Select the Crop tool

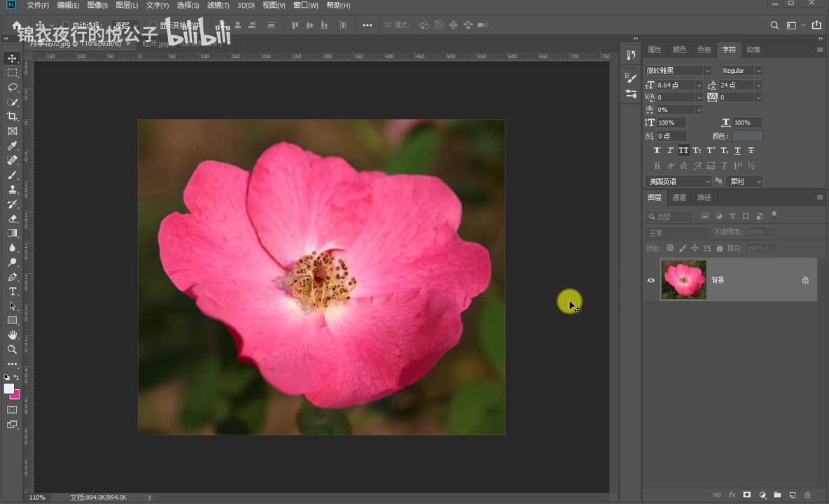coord(12,116)
